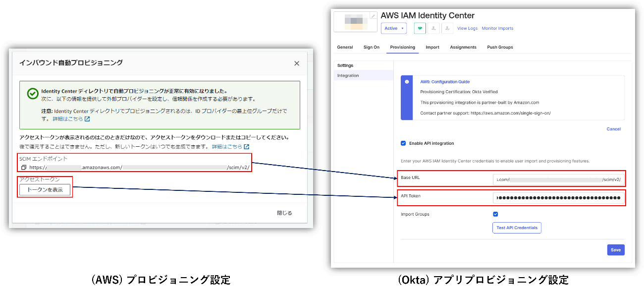Click the Contact partner support line
The image size is (644, 293).
coord(485,113)
